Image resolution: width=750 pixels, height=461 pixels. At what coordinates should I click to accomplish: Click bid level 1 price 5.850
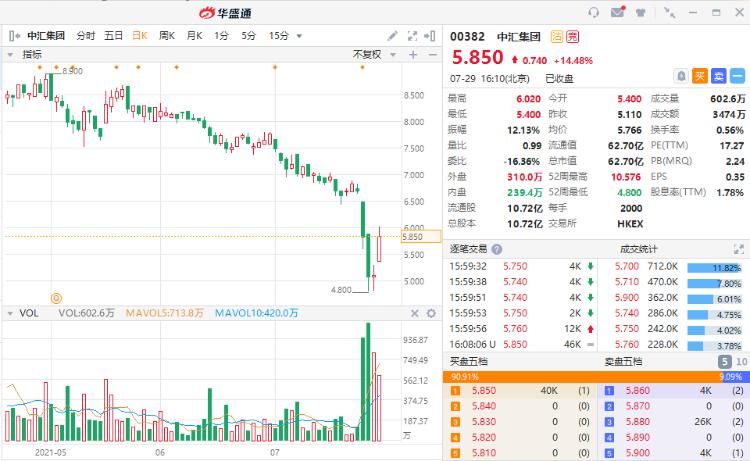click(x=484, y=391)
